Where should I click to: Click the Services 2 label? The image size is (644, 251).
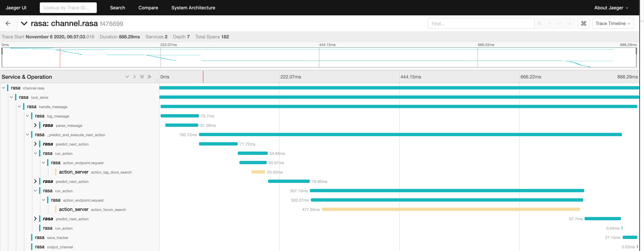[157, 37]
